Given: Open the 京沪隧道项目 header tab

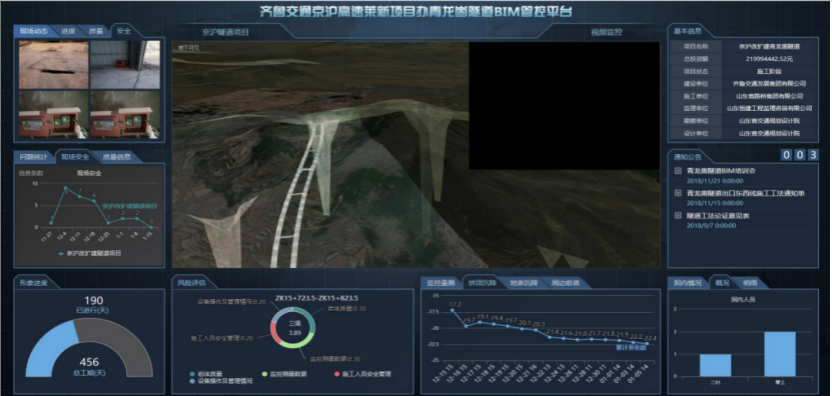Looking at the screenshot, I should click(225, 32).
